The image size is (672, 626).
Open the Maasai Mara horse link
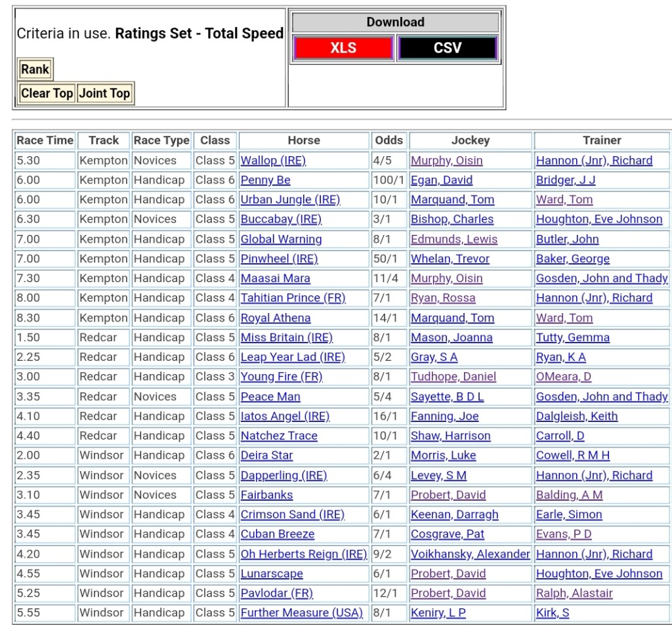click(x=275, y=279)
